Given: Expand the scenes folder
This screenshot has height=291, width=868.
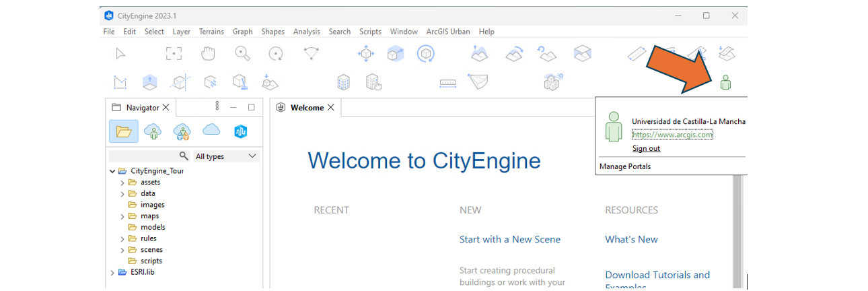Looking at the screenshot, I should [122, 250].
